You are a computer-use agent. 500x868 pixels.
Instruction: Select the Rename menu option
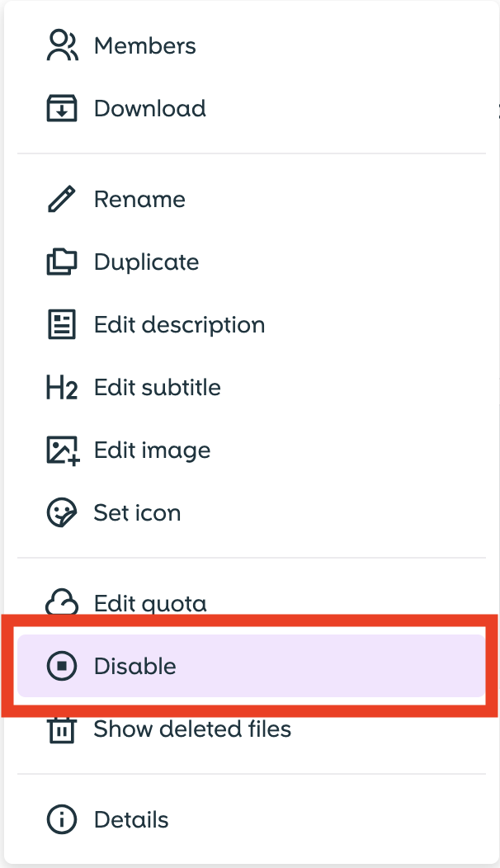coord(139,199)
